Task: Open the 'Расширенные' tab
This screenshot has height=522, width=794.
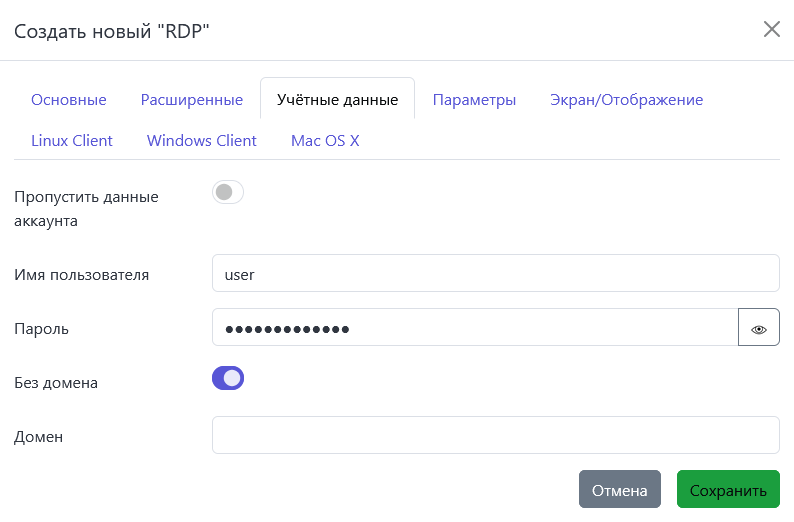Action: [192, 100]
